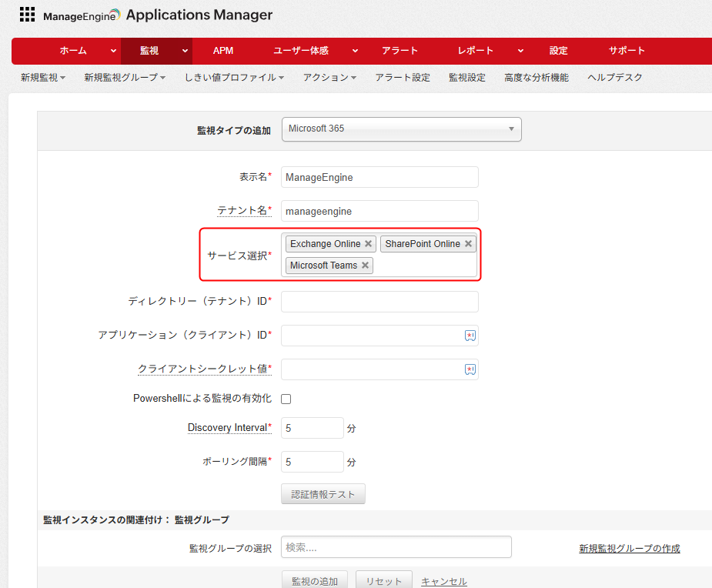Click the 認証情報テスト button

(323, 494)
